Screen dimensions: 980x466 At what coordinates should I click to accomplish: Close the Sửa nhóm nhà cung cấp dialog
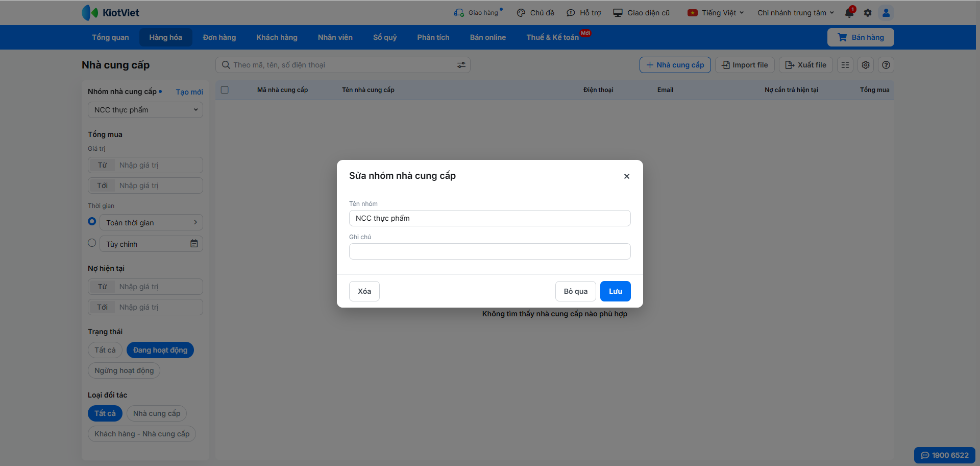click(x=627, y=176)
